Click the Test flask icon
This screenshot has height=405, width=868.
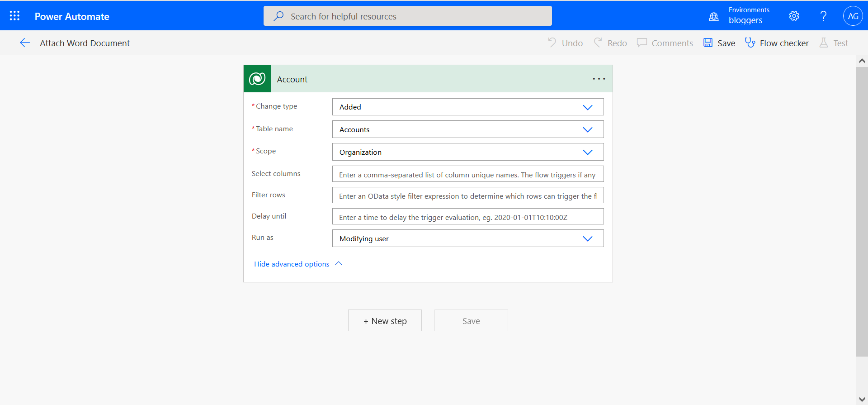point(824,43)
